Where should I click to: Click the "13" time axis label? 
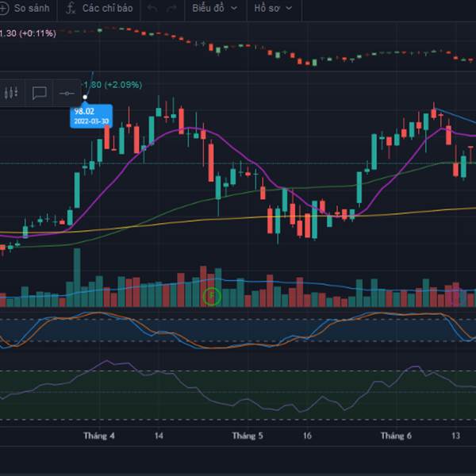coord(455,436)
